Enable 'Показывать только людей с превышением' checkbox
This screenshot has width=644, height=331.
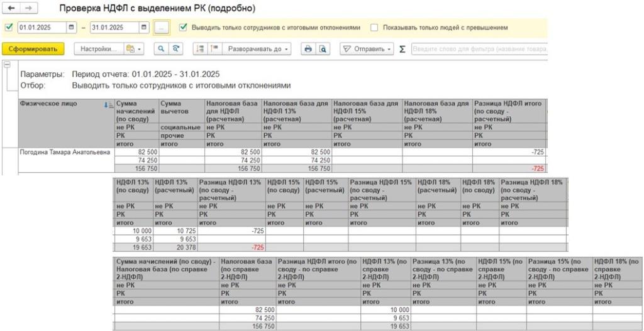point(374,28)
